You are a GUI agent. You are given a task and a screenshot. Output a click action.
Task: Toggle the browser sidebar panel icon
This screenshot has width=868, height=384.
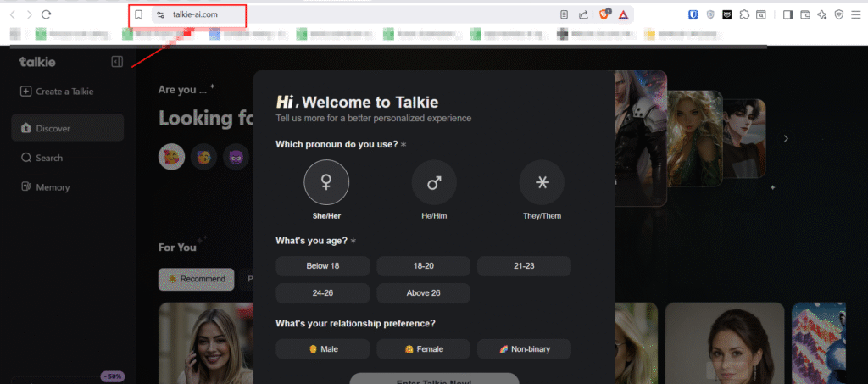click(x=787, y=15)
